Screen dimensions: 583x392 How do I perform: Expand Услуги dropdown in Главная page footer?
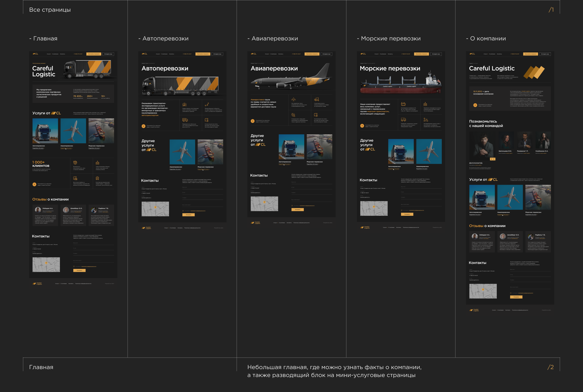[57, 283]
